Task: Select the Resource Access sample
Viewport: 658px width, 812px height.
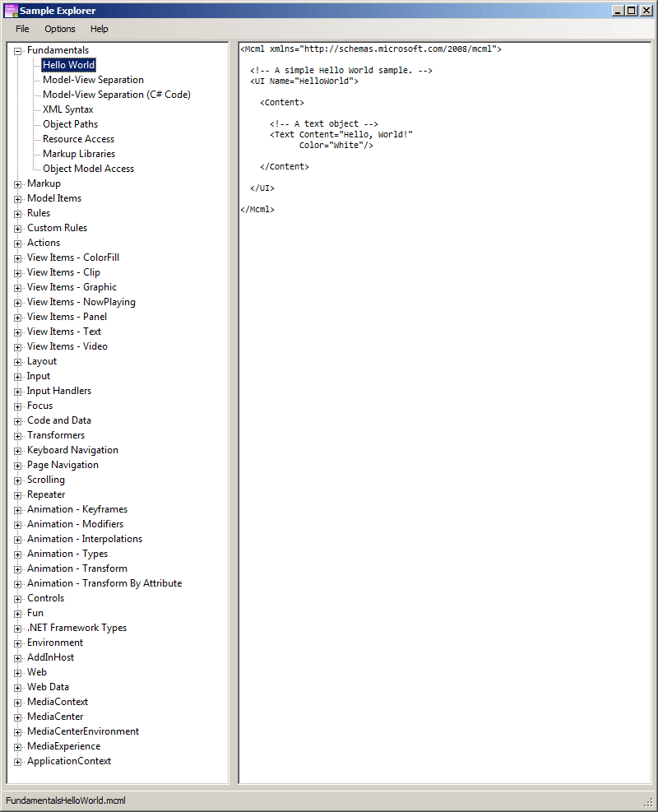Action: tap(79, 139)
